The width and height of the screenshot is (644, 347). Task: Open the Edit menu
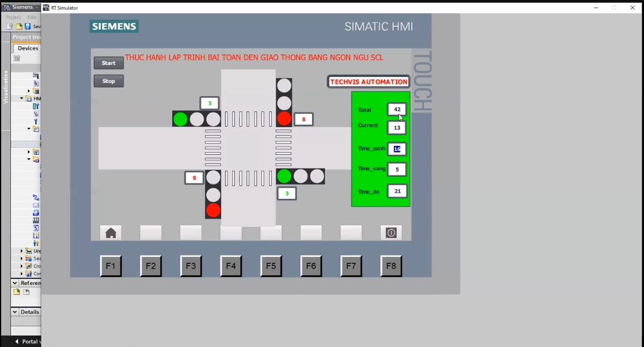pos(32,17)
